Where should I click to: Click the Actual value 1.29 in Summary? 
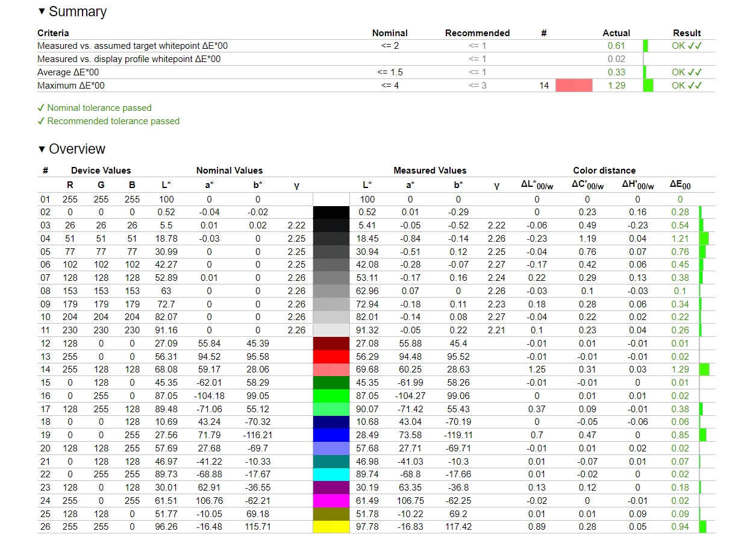616,86
